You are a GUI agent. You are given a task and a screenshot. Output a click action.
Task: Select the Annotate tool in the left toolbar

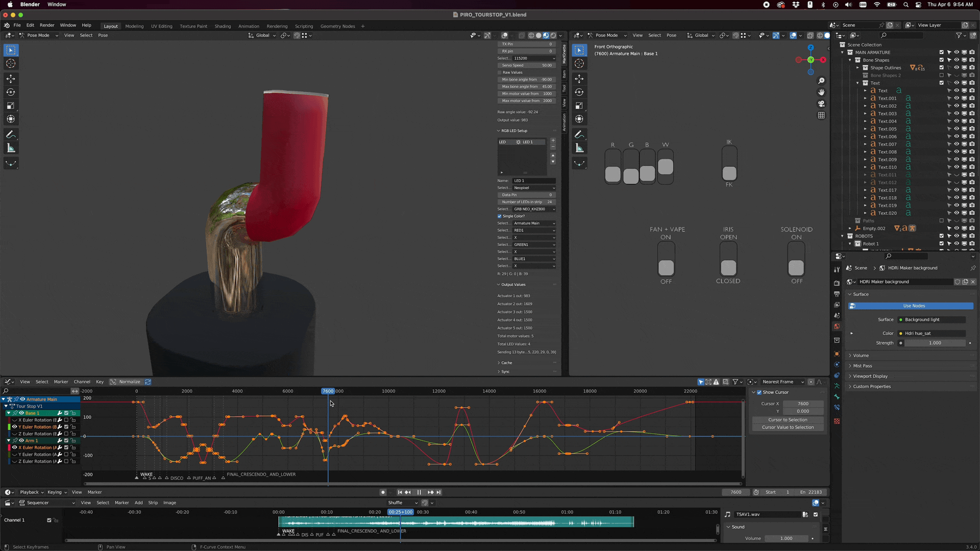point(11,135)
